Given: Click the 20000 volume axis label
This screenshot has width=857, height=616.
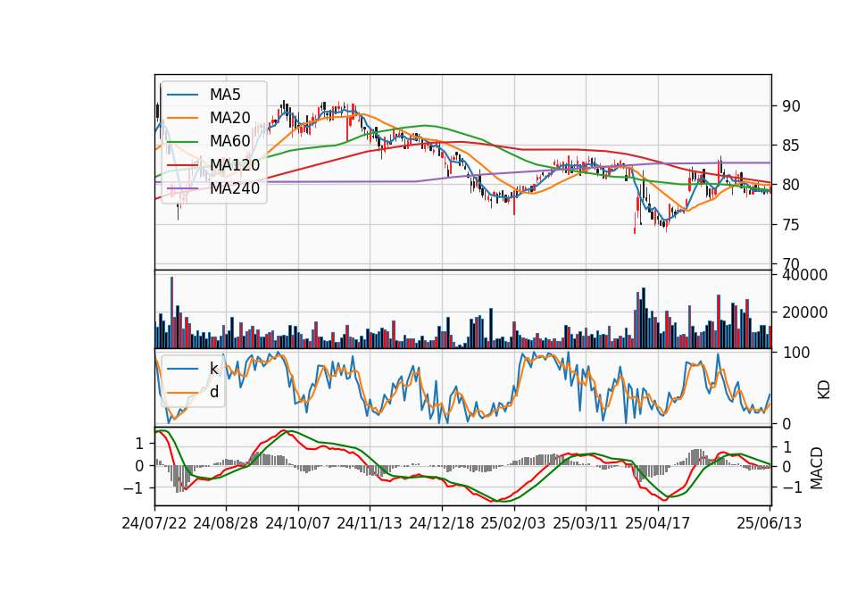Looking at the screenshot, I should pos(804,312).
